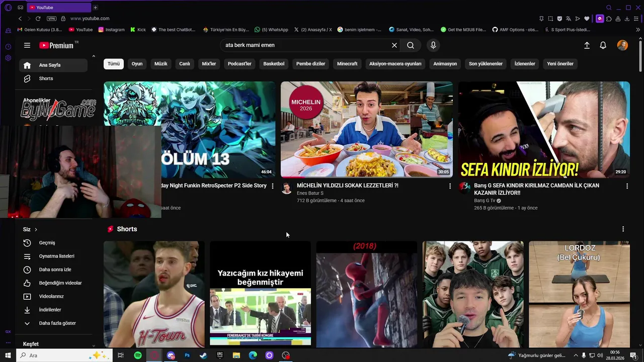
Task: Open İndirilenler in the sidebar
Action: coord(53,310)
